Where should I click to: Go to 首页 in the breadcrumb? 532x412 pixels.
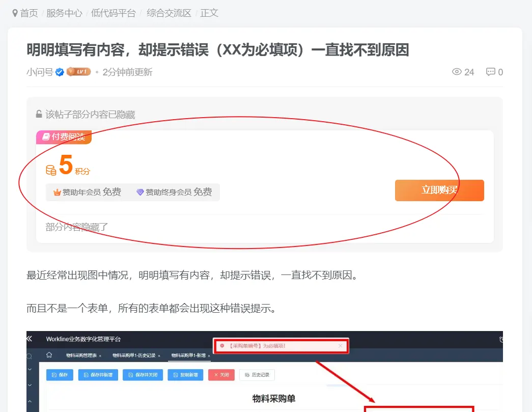pos(29,13)
